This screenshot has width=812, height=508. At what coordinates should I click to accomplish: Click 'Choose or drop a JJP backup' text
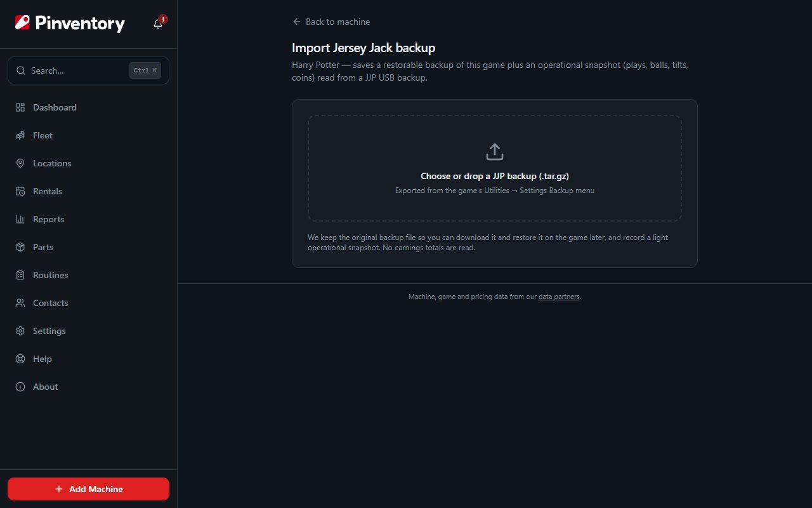coord(495,176)
